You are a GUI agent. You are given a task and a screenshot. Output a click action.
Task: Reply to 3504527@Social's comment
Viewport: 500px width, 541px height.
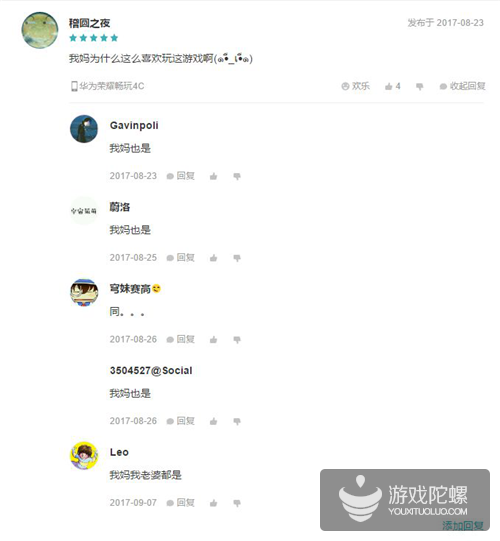tap(180, 421)
